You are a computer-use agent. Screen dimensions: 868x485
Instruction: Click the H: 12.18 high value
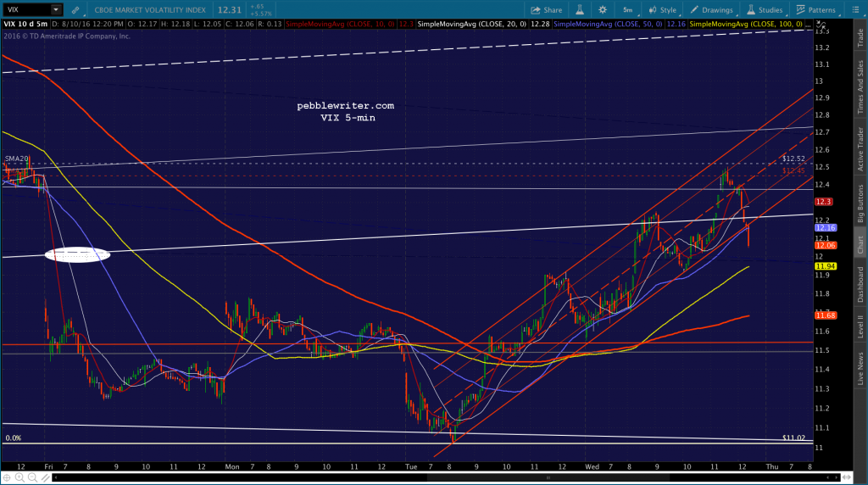[175, 25]
